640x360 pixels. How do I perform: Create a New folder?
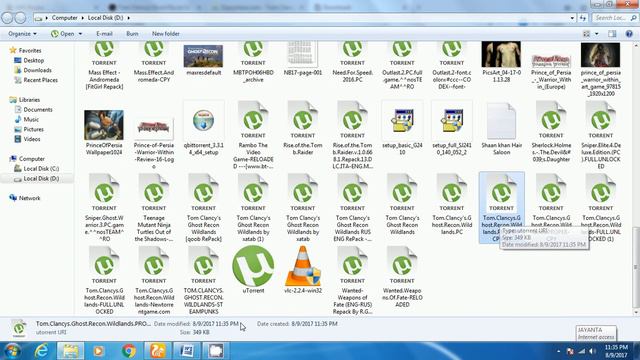pyautogui.click(x=166, y=33)
